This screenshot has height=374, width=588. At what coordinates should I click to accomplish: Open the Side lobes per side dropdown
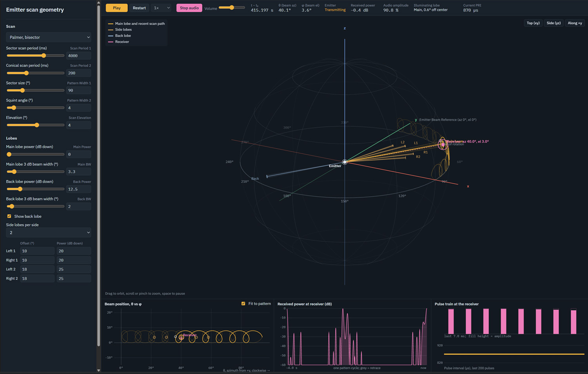tap(49, 233)
